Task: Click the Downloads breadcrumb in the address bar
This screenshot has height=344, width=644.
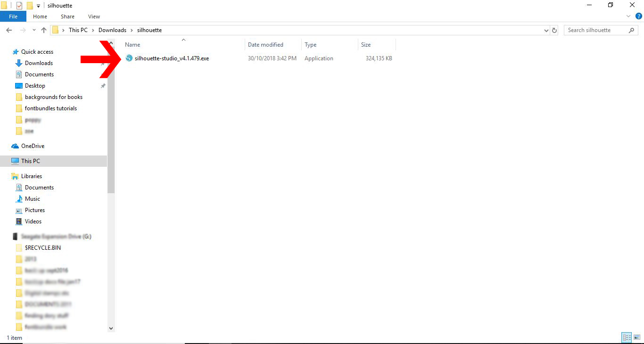Action: tap(112, 30)
